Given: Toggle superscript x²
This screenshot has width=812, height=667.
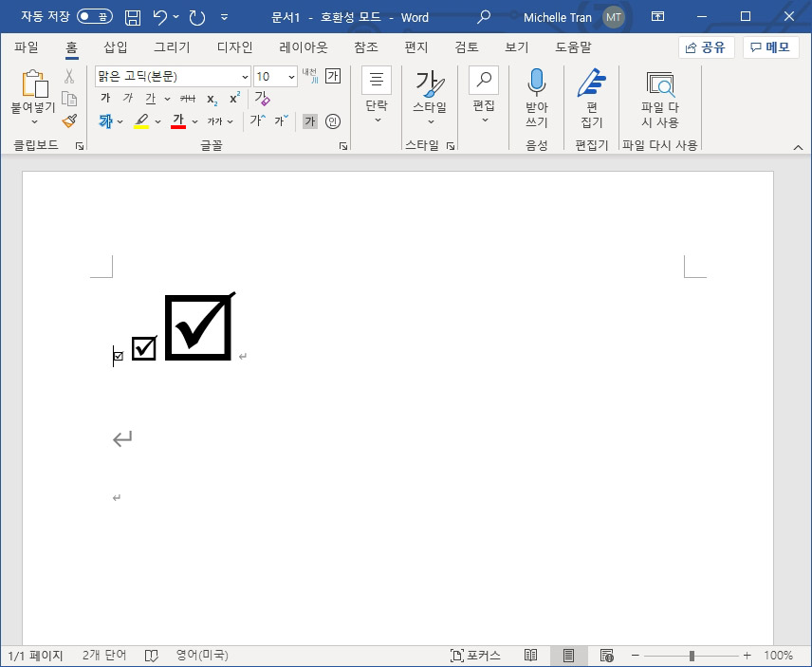Looking at the screenshot, I should (234, 98).
